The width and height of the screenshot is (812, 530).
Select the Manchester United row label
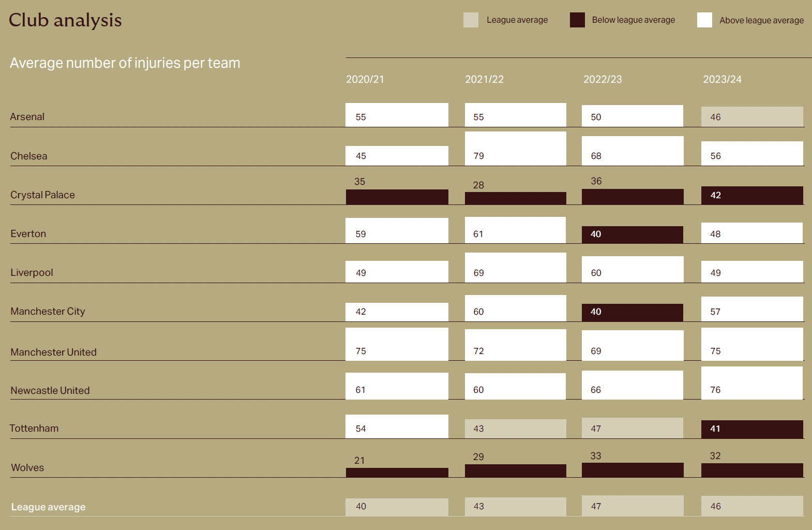(x=53, y=352)
